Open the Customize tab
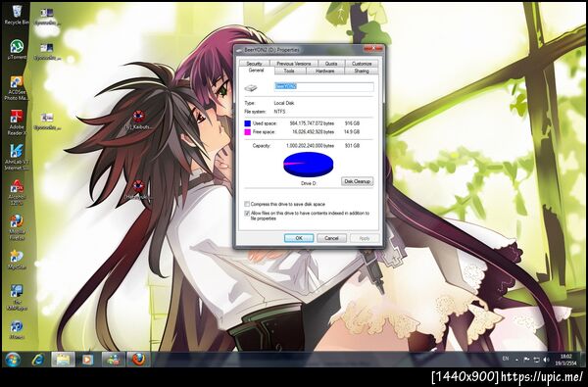The height and width of the screenshot is (387, 588). [x=362, y=64]
